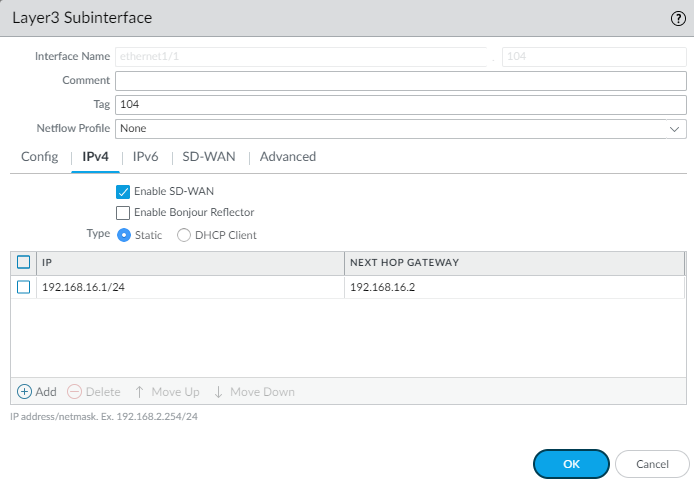Go to the SD-WAN tab

tap(209, 157)
